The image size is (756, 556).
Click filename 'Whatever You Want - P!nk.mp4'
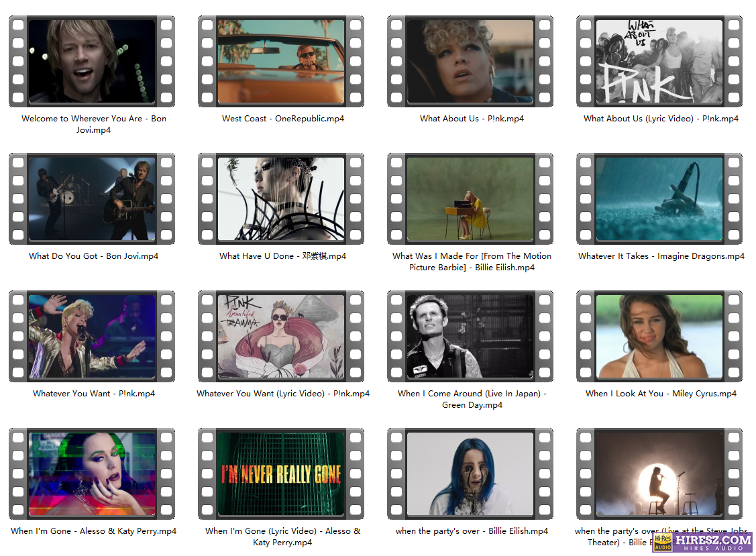click(93, 394)
